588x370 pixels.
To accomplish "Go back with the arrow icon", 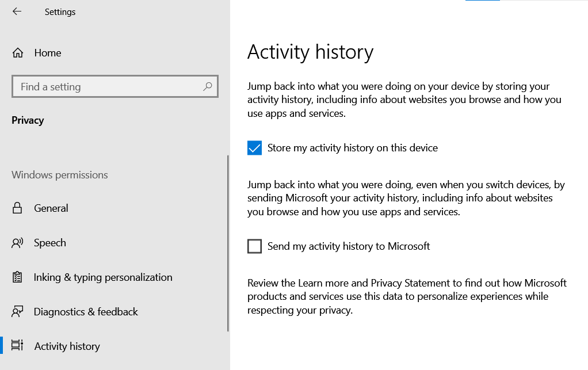I will tap(17, 12).
